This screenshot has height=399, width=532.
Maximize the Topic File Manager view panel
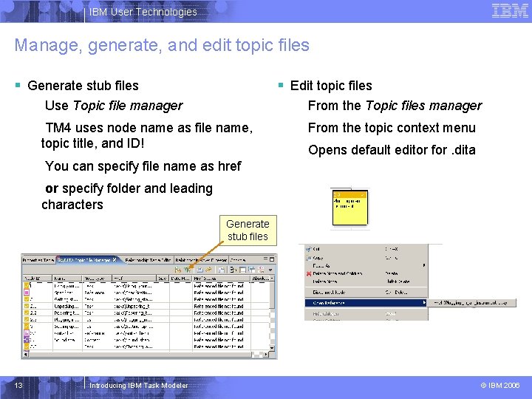tap(272, 259)
